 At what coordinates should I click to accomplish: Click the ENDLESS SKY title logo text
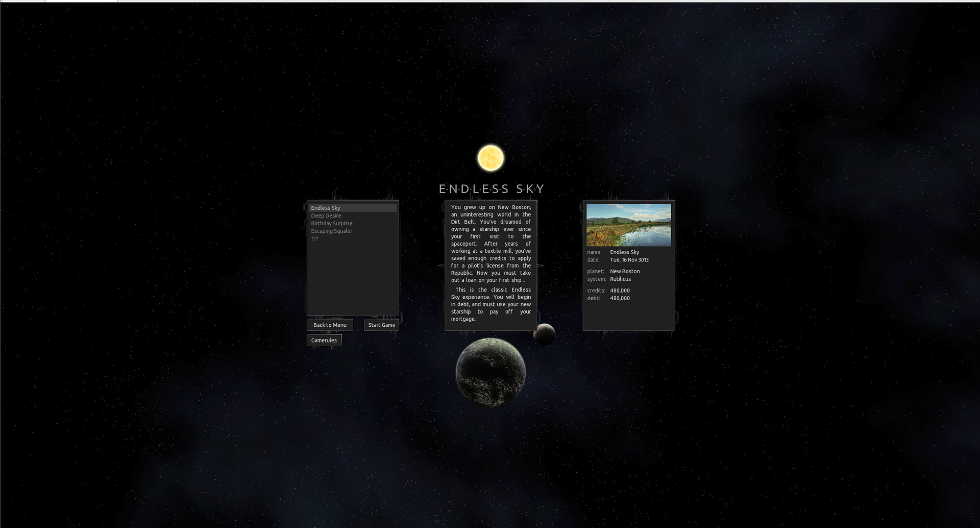[491, 189]
